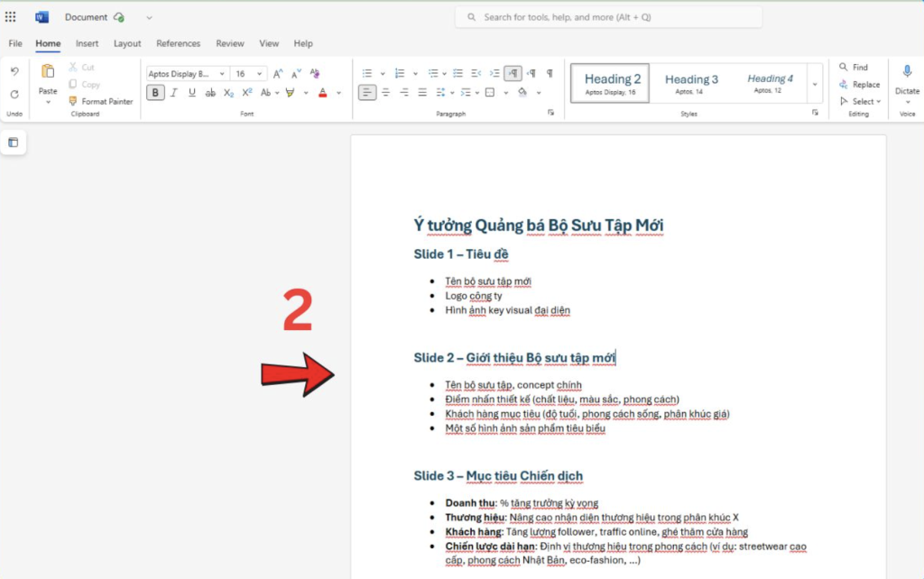Open the References tab

point(178,43)
